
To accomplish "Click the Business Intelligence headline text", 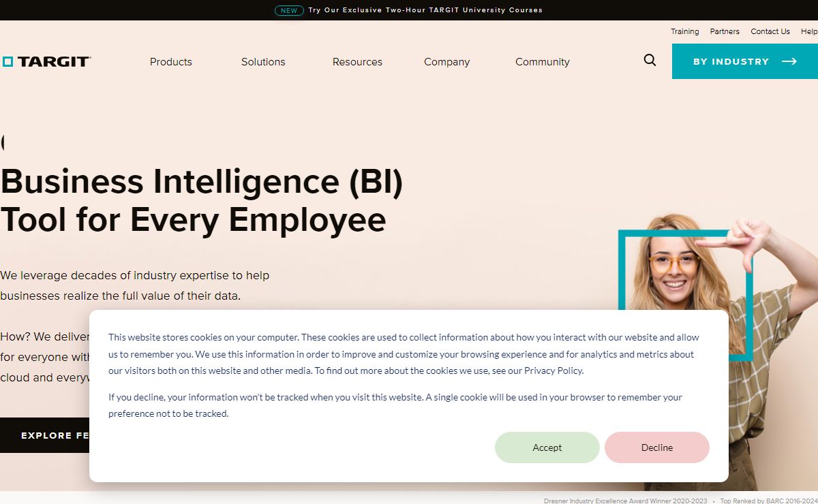I will pyautogui.click(x=202, y=200).
